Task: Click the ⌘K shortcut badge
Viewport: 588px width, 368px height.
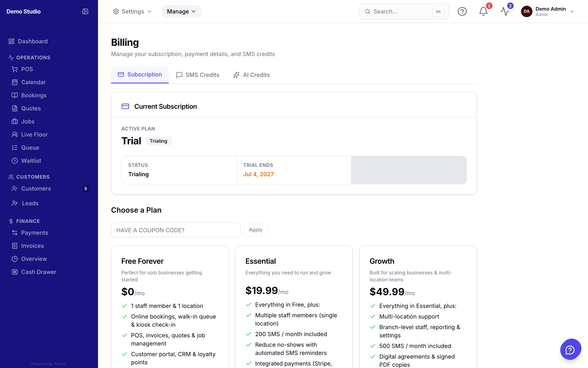Action: coord(438,11)
